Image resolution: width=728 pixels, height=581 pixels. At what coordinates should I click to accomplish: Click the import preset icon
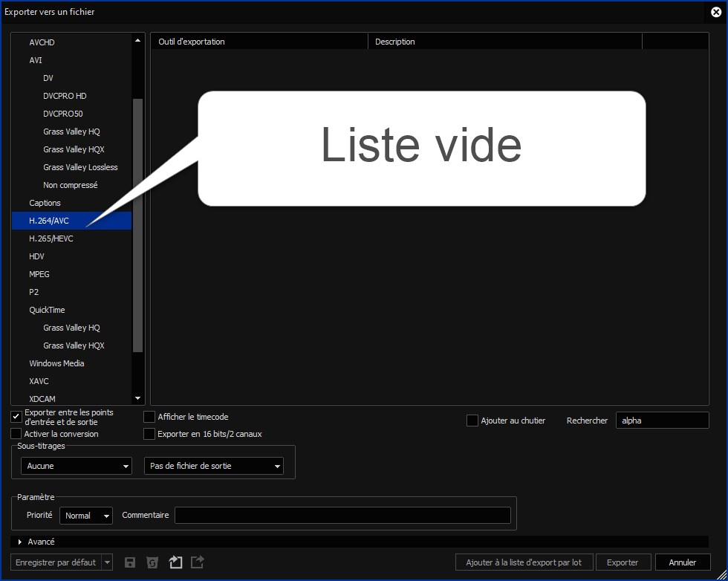(x=175, y=562)
